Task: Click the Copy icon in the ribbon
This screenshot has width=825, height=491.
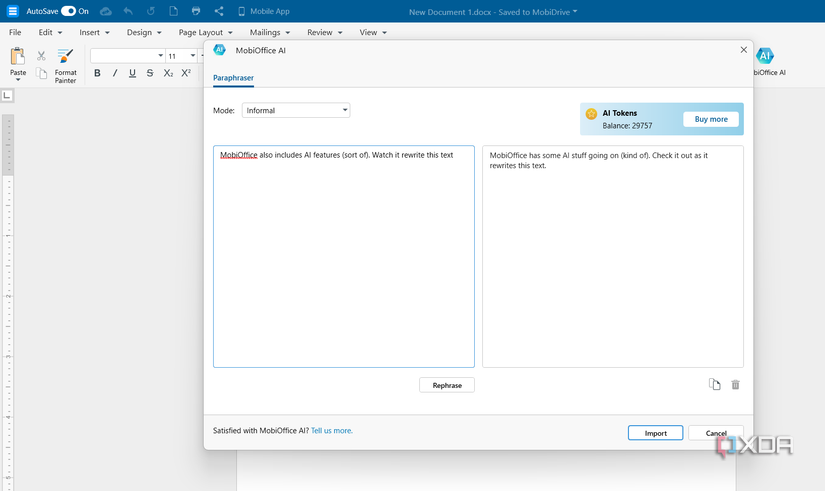Action: click(x=41, y=73)
